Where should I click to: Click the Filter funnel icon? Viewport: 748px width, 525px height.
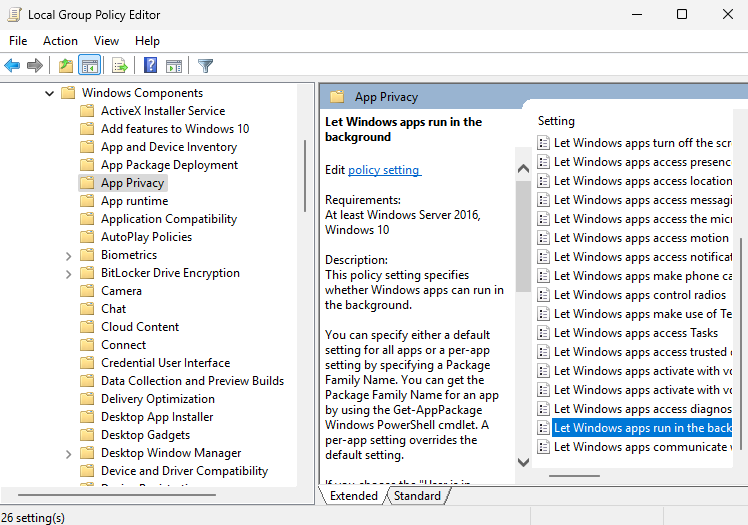click(x=205, y=66)
